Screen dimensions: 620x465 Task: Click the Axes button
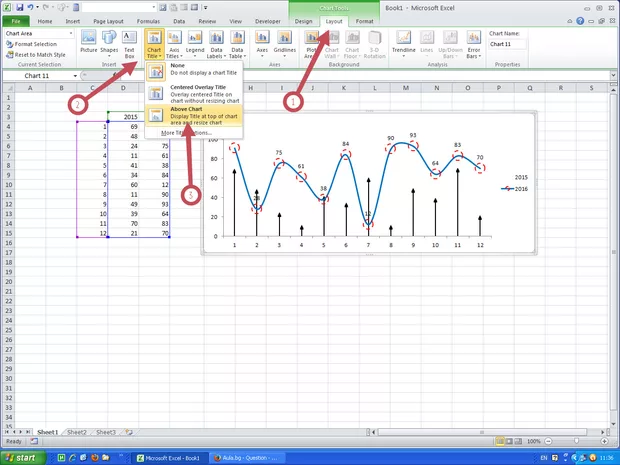tap(262, 44)
